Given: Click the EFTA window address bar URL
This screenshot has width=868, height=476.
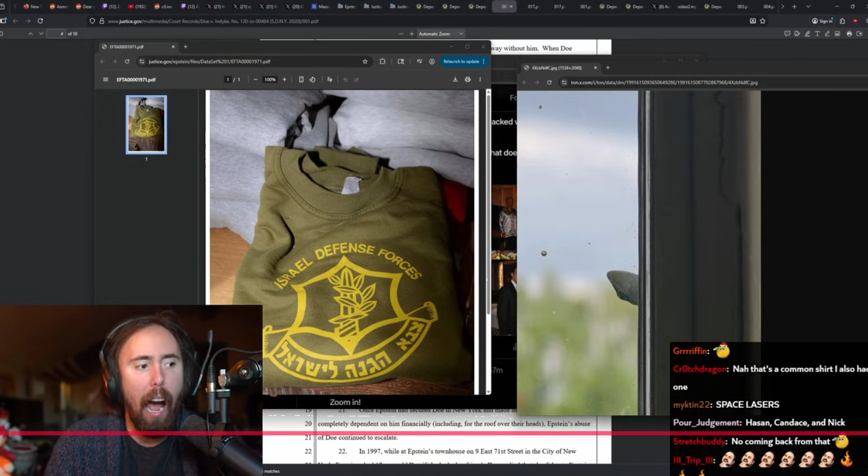Looking at the screenshot, I should click(210, 61).
